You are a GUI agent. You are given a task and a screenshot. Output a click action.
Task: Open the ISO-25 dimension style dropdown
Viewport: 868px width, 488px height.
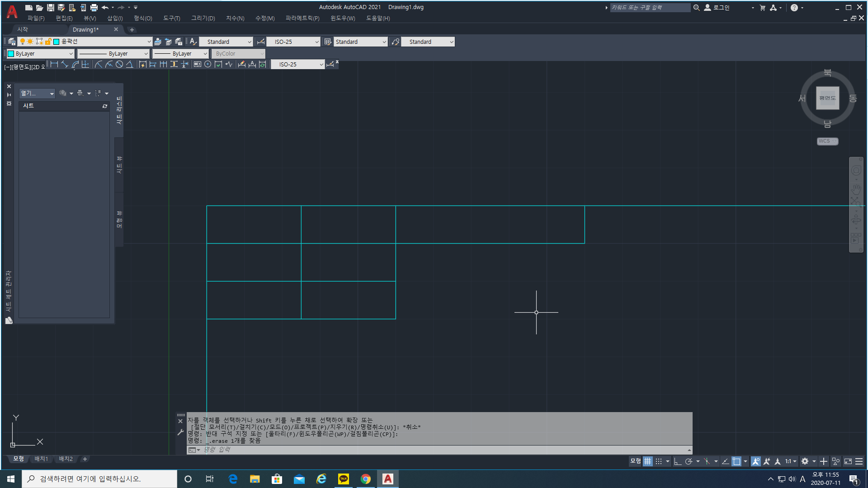(x=316, y=42)
